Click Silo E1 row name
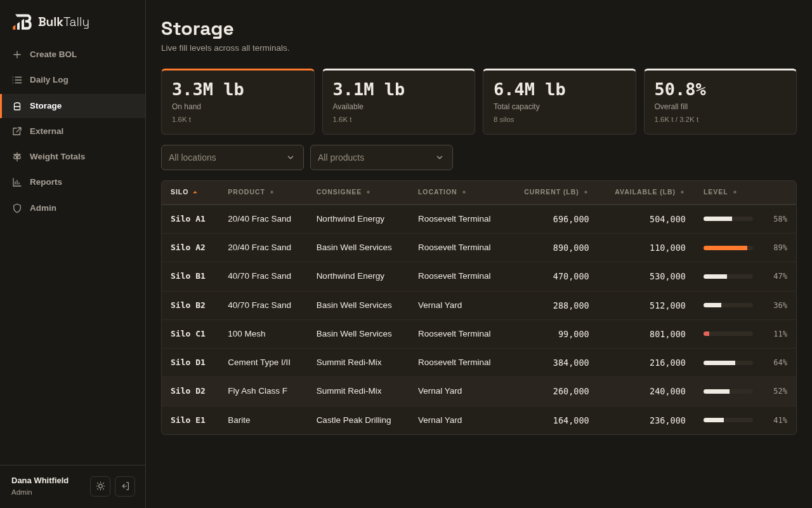Screen dimensions: 812x508 pyautogui.click(x=188, y=420)
